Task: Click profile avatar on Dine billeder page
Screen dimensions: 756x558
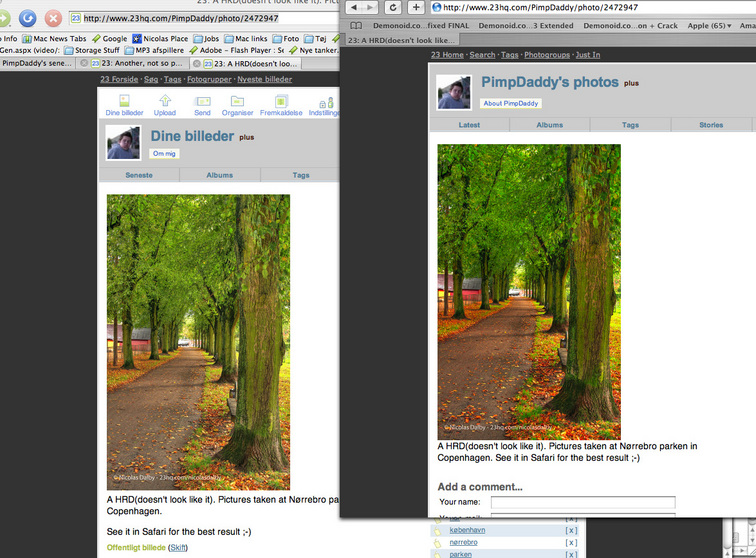Action: [123, 143]
